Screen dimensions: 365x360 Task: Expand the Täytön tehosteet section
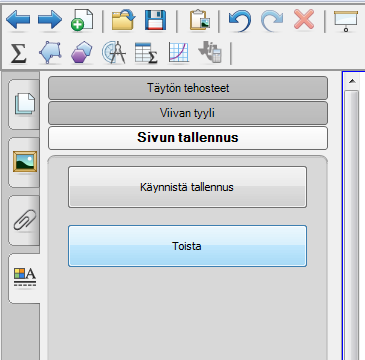[x=188, y=88]
